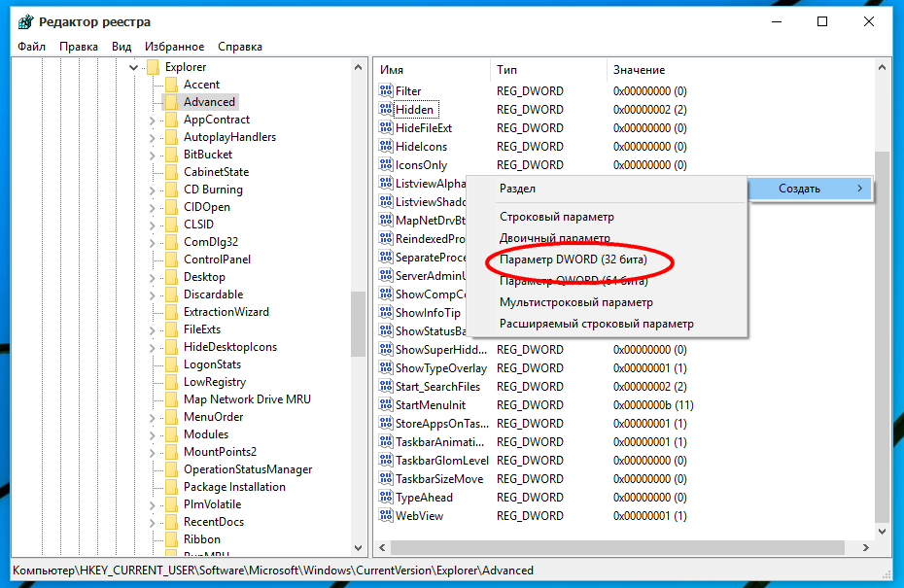Click the icon beside the WebView value

[386, 516]
